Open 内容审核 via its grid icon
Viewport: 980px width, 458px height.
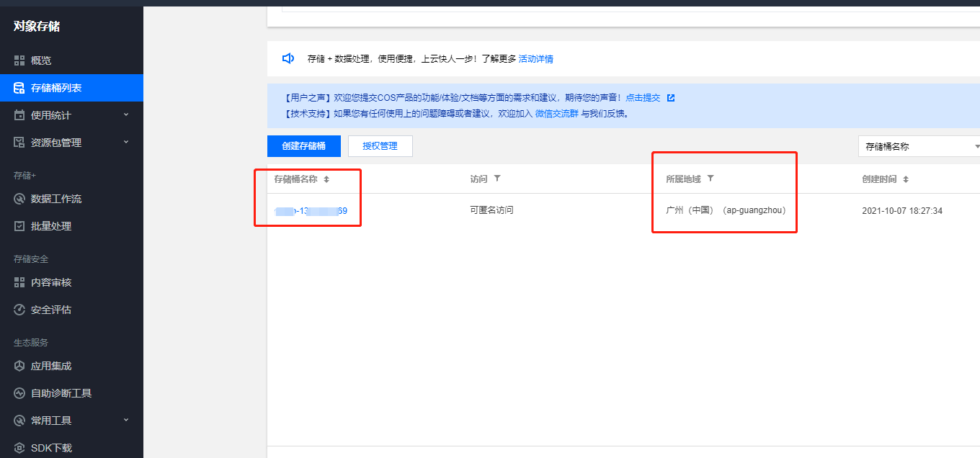[19, 282]
